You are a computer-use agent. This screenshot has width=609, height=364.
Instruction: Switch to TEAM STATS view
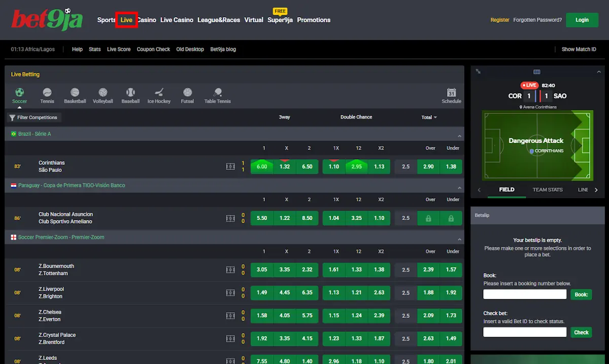click(x=548, y=189)
